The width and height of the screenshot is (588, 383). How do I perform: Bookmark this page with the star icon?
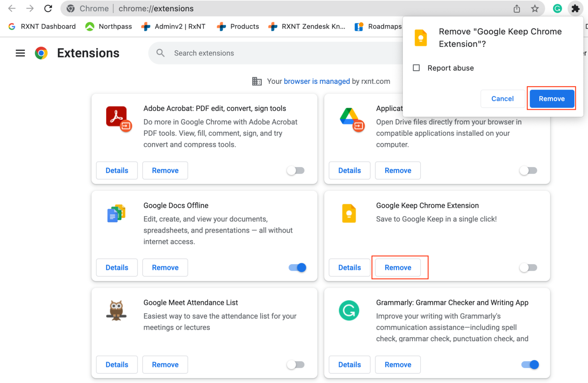pyautogui.click(x=535, y=9)
